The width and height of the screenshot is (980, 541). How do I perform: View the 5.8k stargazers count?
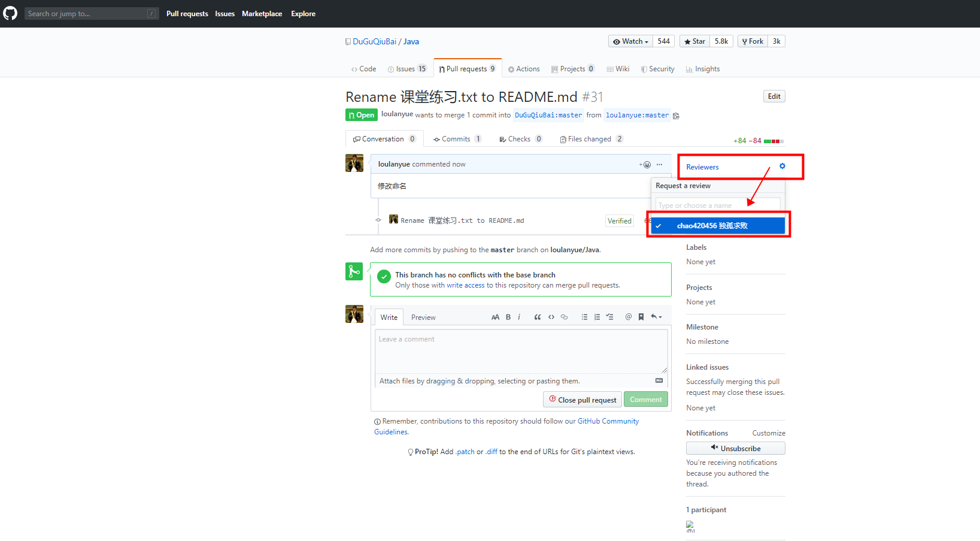[x=721, y=41]
